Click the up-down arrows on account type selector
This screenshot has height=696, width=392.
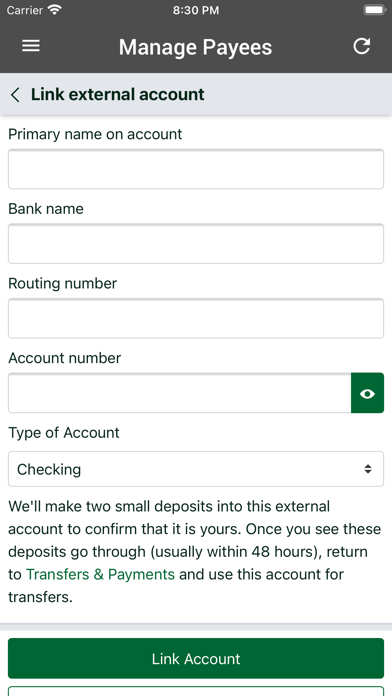368,469
